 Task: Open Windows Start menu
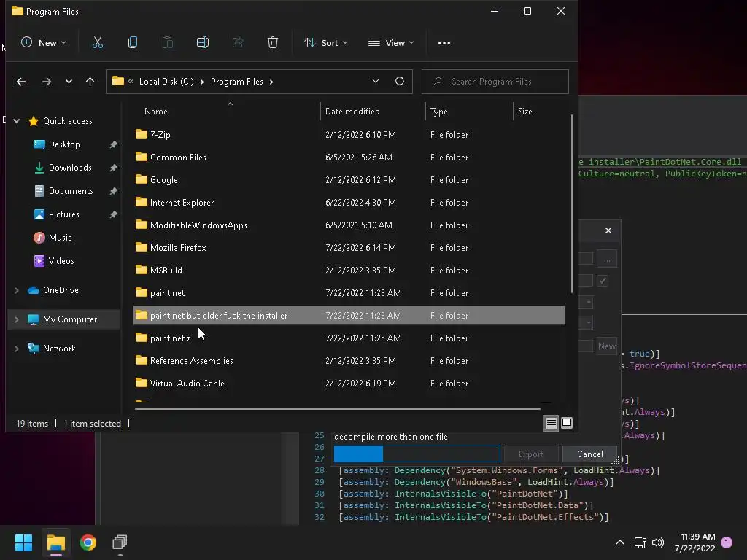(23, 542)
